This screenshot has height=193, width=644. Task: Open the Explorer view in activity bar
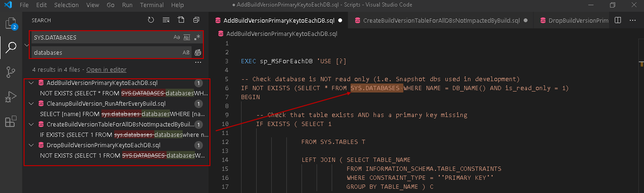pyautogui.click(x=10, y=23)
